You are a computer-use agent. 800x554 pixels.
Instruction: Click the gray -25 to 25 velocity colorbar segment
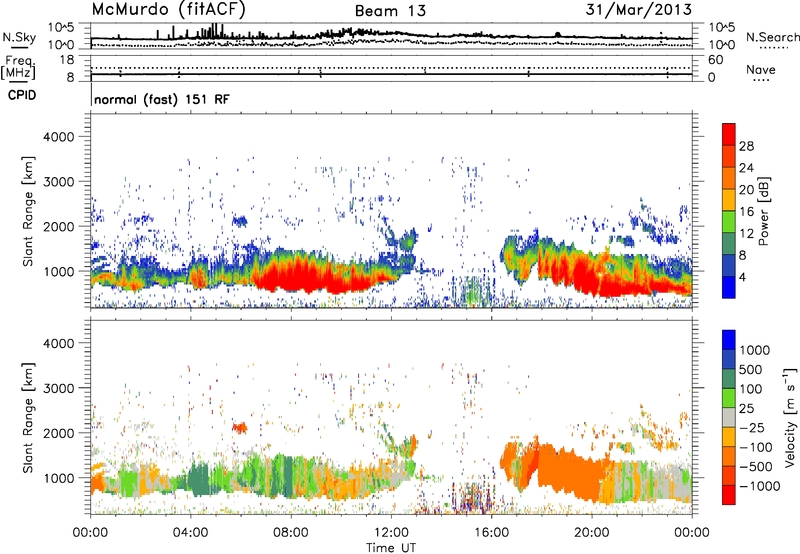(729, 417)
